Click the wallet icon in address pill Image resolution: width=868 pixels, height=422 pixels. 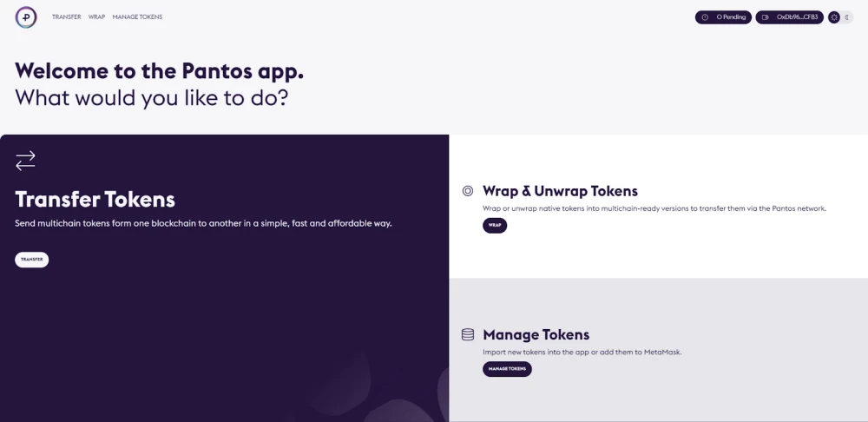click(x=766, y=17)
